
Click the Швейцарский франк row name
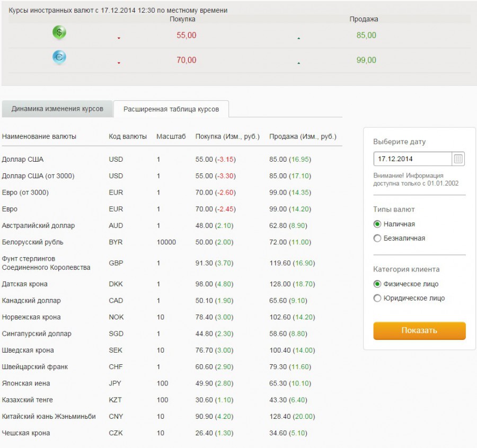pos(35,367)
